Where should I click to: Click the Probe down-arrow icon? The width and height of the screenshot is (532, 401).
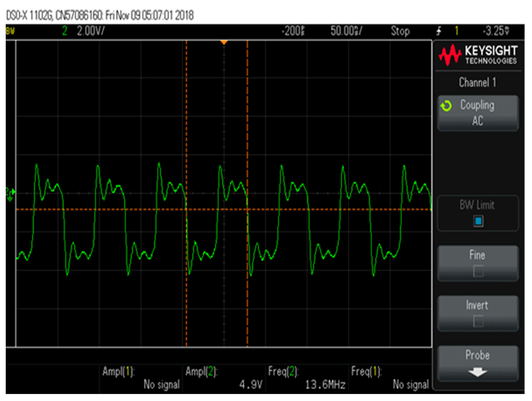(x=477, y=372)
